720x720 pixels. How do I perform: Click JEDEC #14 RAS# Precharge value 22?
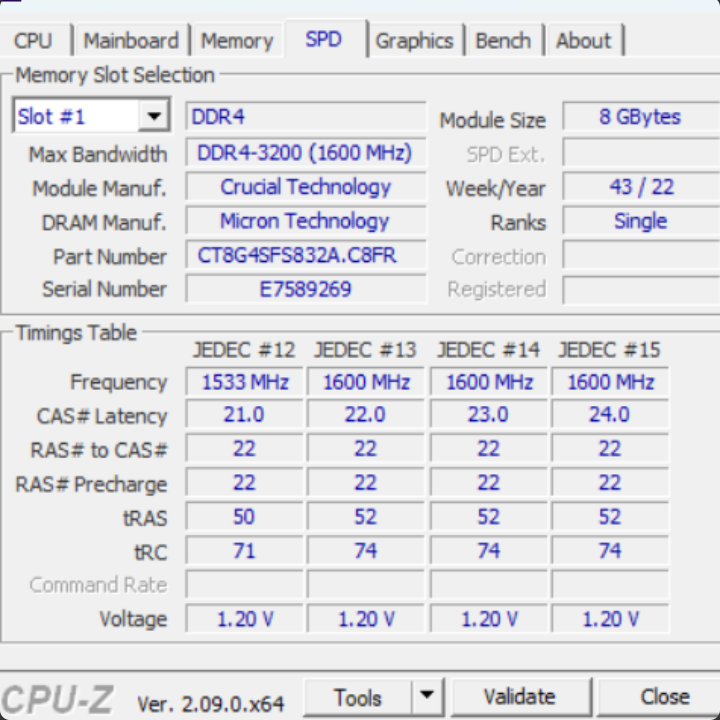[x=489, y=483]
